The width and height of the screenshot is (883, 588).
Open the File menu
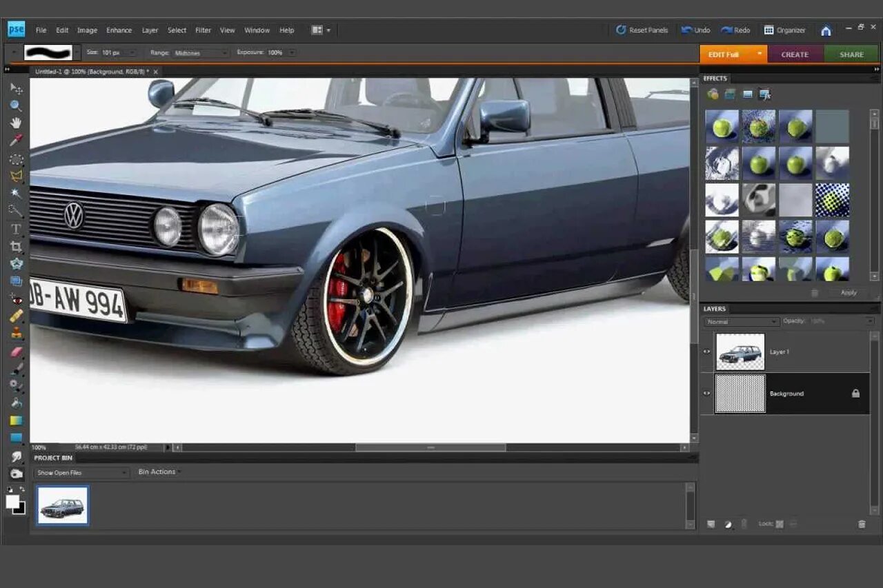(x=41, y=30)
